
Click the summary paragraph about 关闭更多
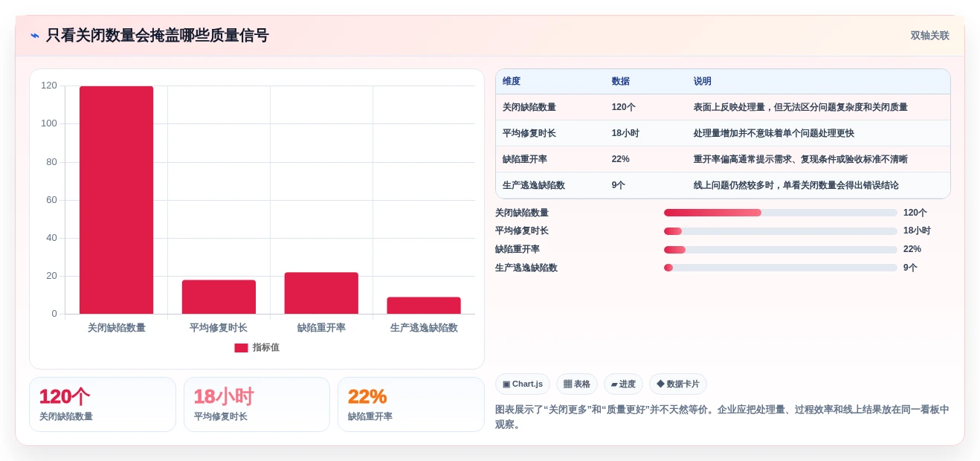point(722,417)
